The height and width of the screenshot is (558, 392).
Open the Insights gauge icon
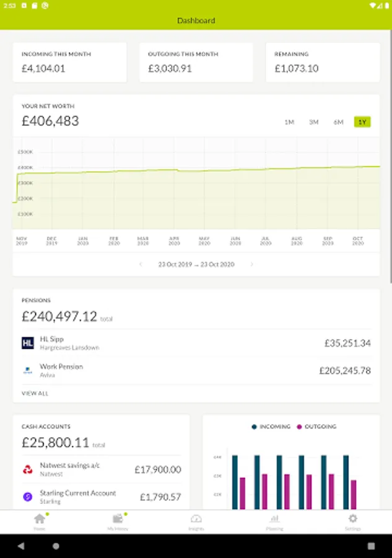(196, 519)
